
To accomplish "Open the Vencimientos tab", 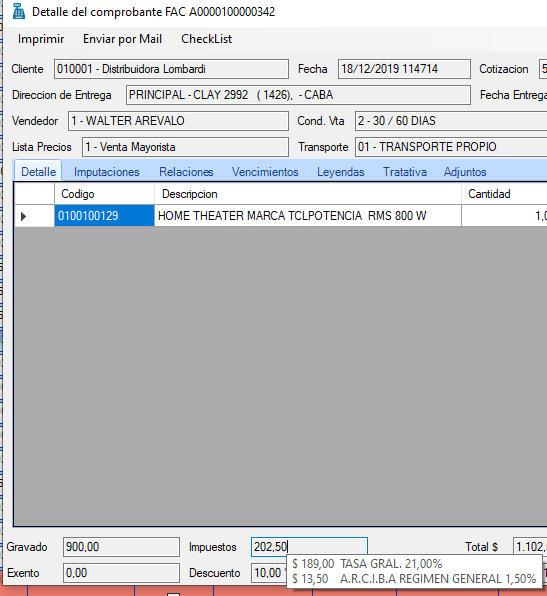I will click(x=265, y=172).
